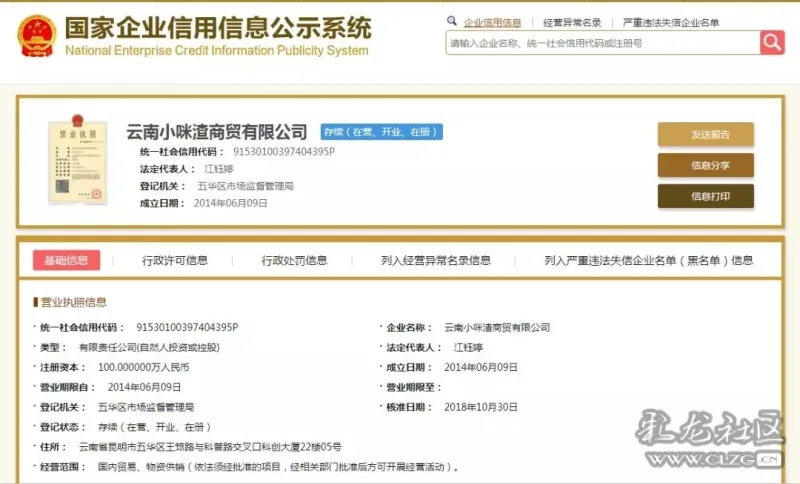Click the red magnifier search button
The height and width of the screenshot is (484, 800).
[772, 42]
